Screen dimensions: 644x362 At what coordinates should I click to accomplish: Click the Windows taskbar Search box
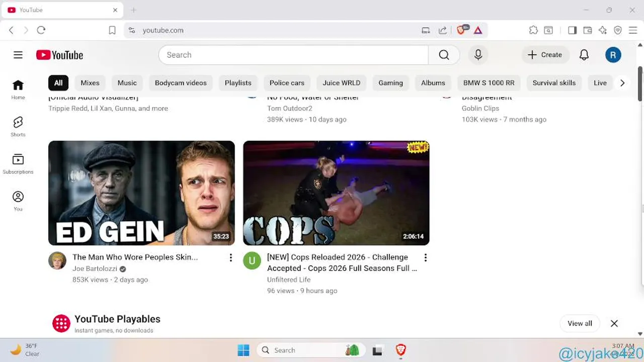(x=310, y=350)
